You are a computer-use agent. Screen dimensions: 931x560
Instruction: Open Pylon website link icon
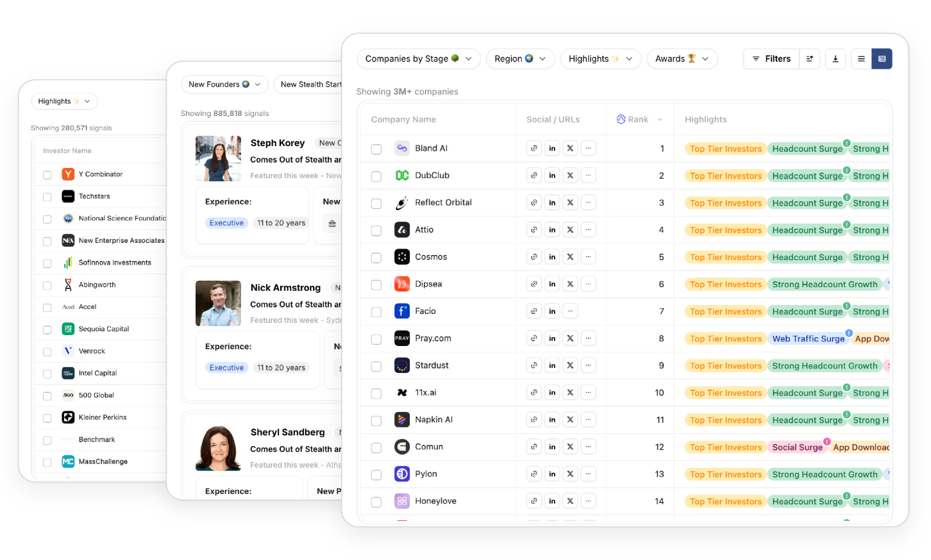[x=534, y=474]
